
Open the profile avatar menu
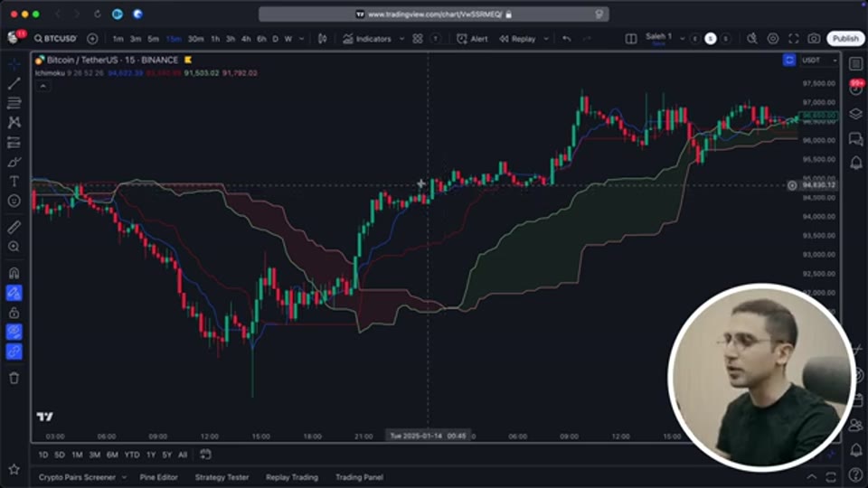pos(14,38)
